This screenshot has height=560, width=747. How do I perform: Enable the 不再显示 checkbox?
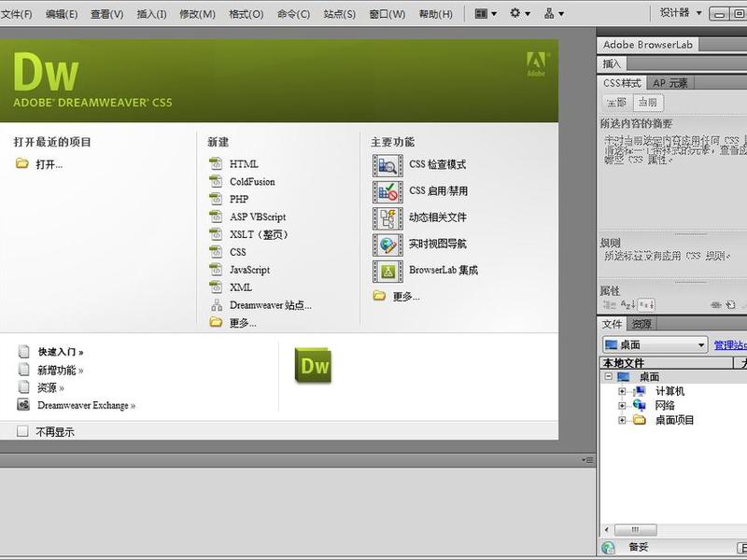pos(22,431)
